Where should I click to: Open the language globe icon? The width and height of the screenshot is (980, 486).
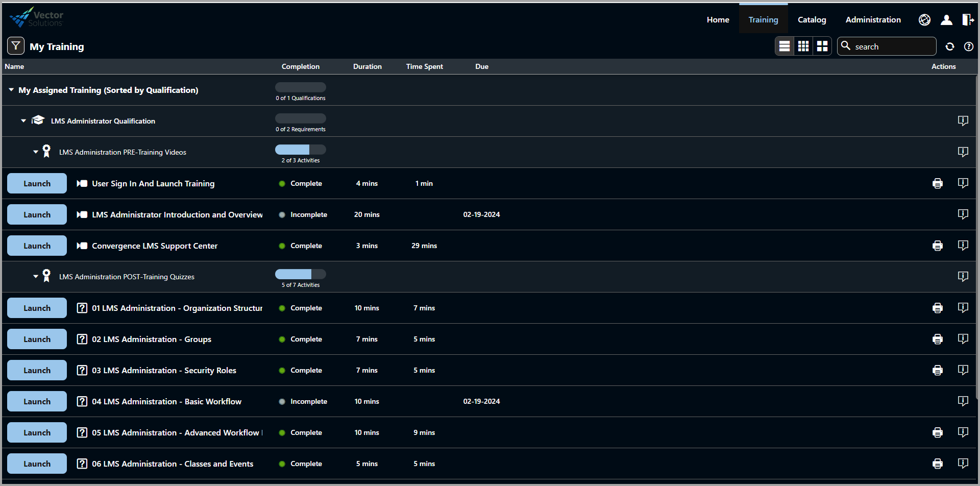924,20
